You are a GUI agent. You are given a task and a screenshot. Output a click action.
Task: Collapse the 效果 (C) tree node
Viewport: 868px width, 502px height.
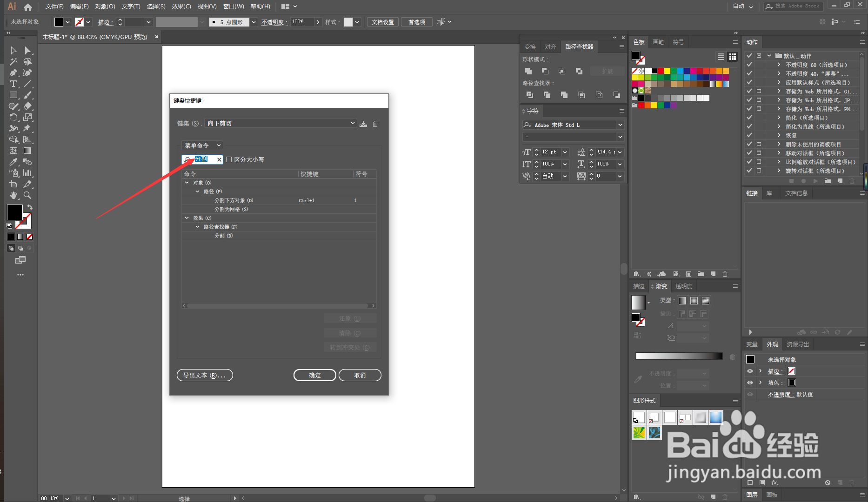click(x=187, y=218)
